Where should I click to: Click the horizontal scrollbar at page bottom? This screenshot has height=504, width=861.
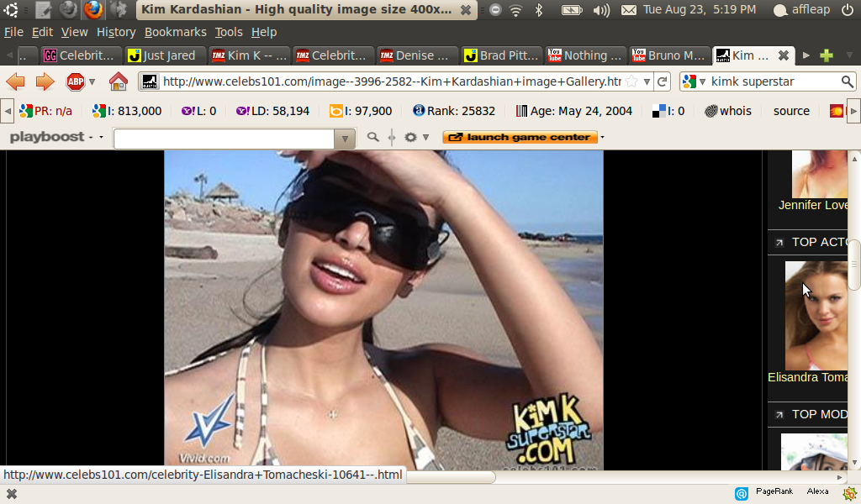coord(451,477)
